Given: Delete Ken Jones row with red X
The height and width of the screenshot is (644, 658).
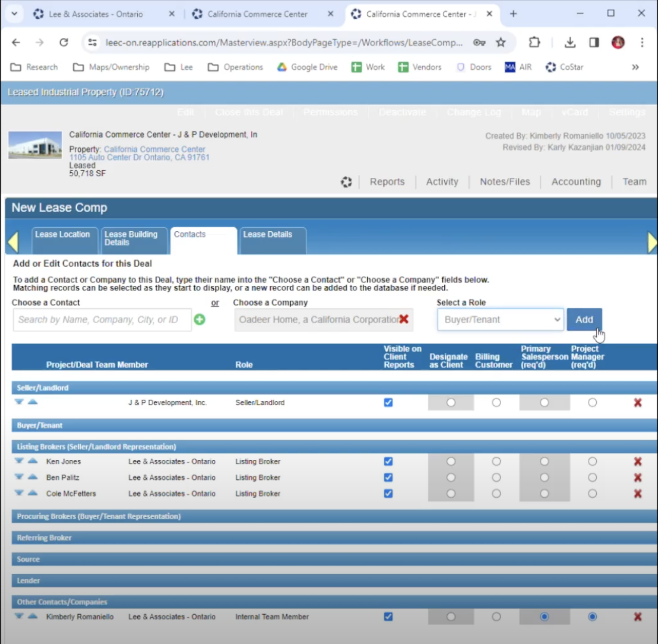Looking at the screenshot, I should click(638, 462).
